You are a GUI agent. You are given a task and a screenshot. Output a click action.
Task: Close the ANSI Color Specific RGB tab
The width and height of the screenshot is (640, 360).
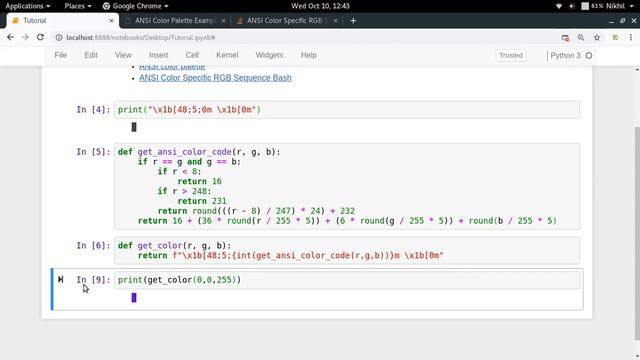click(335, 20)
